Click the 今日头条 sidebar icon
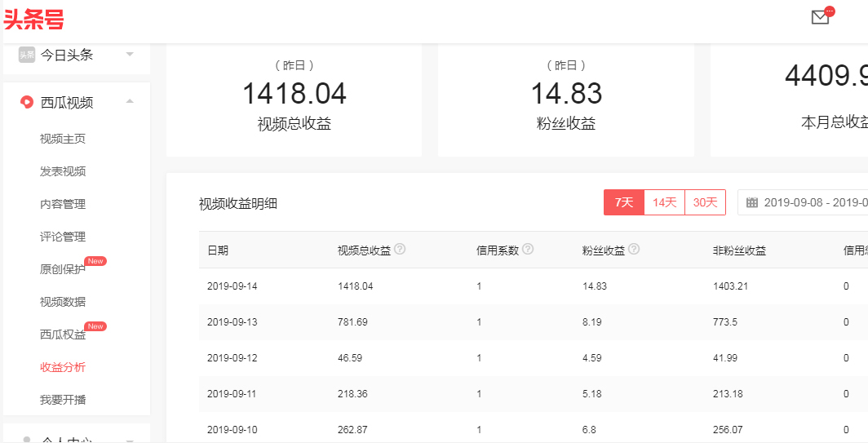 click(27, 55)
